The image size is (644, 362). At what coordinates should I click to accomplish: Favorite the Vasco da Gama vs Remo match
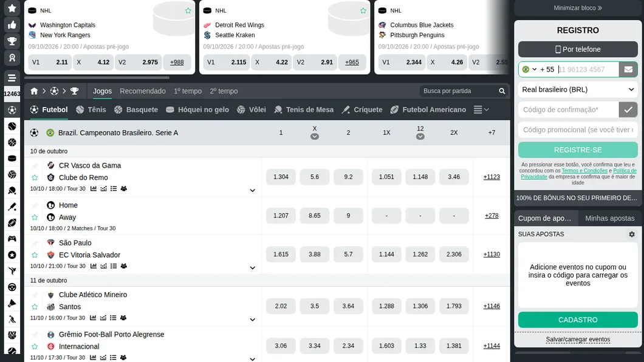click(35, 178)
